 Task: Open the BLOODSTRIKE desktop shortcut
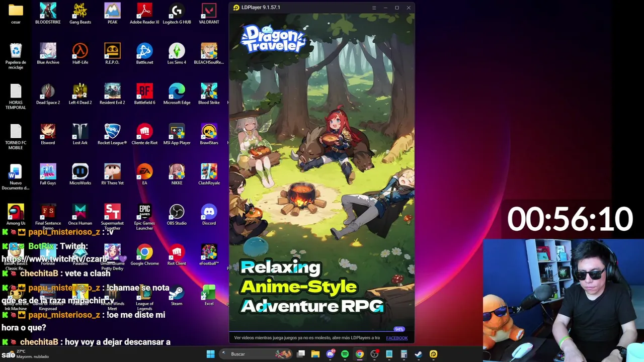[x=48, y=14]
